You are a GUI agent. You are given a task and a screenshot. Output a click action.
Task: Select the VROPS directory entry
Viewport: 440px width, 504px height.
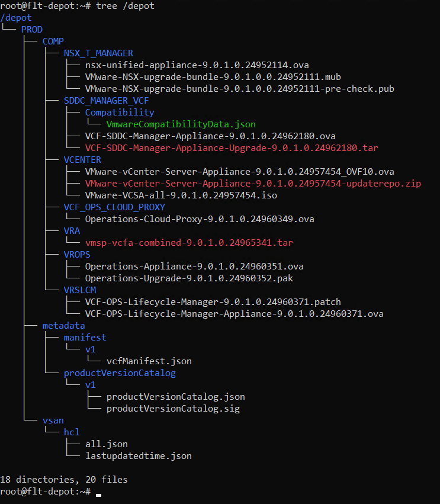pyautogui.click(x=77, y=255)
